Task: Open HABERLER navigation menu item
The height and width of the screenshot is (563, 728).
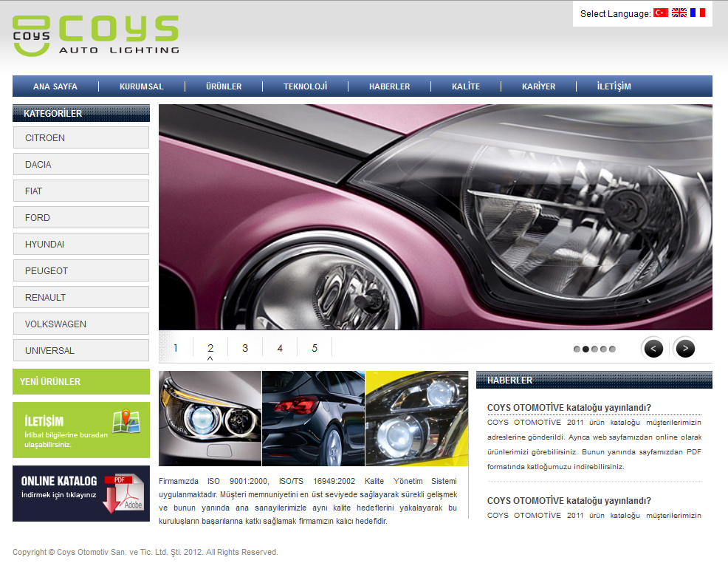Action: click(x=390, y=86)
